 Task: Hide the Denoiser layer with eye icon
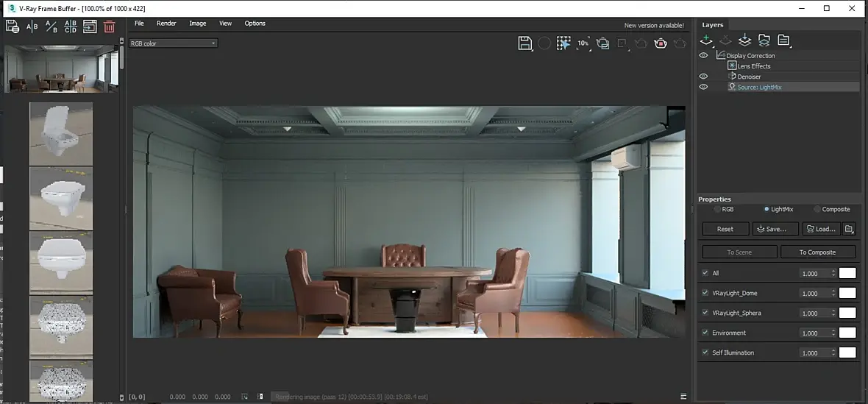click(x=703, y=77)
